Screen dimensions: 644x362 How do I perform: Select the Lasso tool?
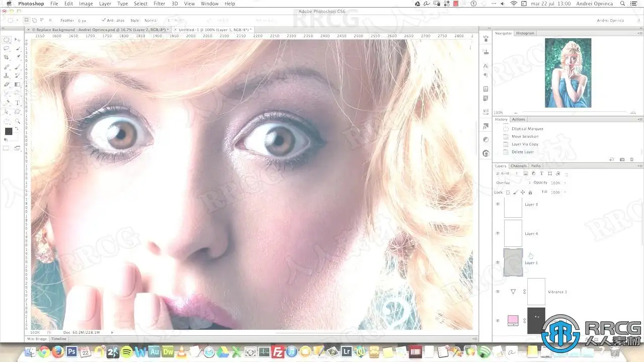click(7, 49)
